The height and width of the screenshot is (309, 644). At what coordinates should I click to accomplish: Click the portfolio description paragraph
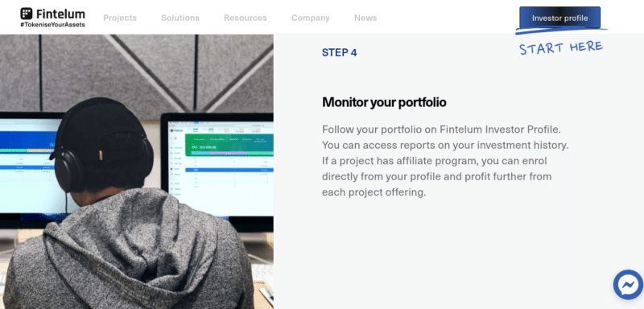(x=445, y=161)
